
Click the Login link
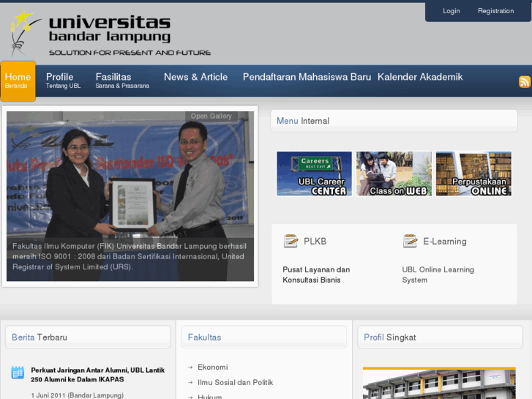(x=452, y=11)
